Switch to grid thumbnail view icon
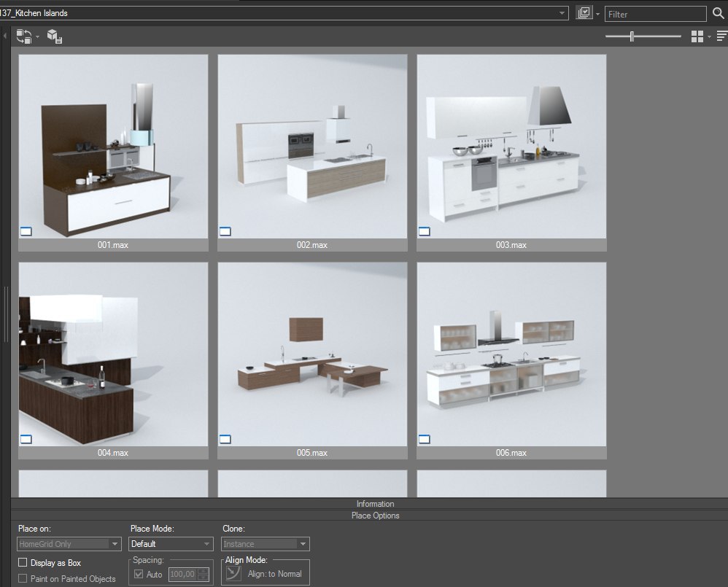 697,36
